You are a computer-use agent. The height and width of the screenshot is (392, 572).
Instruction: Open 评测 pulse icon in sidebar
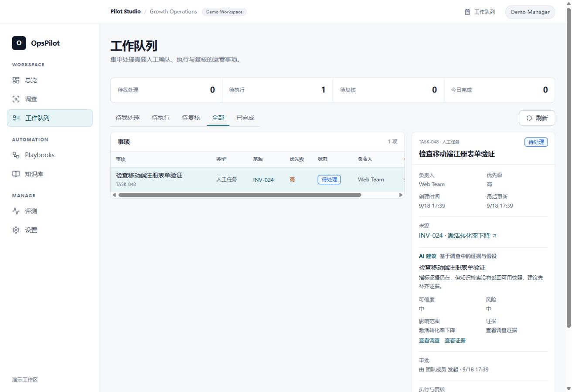pos(16,211)
